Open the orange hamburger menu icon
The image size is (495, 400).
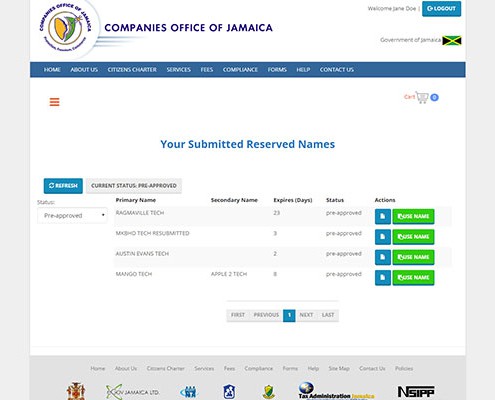tap(54, 102)
